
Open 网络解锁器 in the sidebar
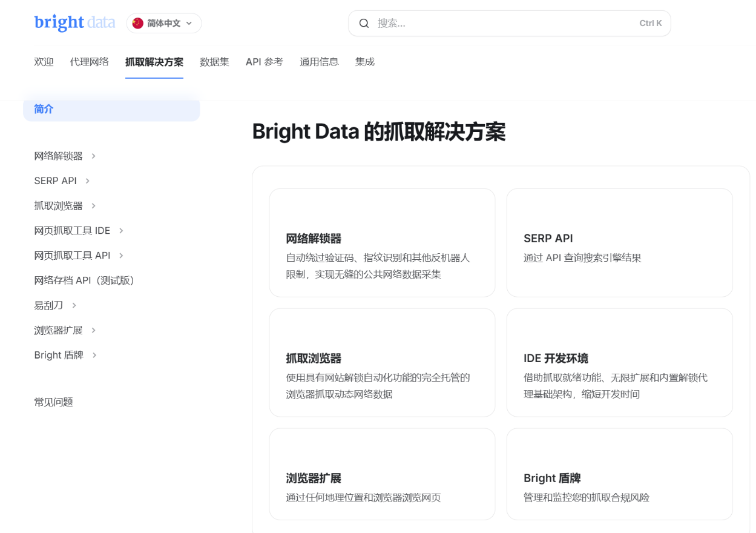[x=58, y=156]
